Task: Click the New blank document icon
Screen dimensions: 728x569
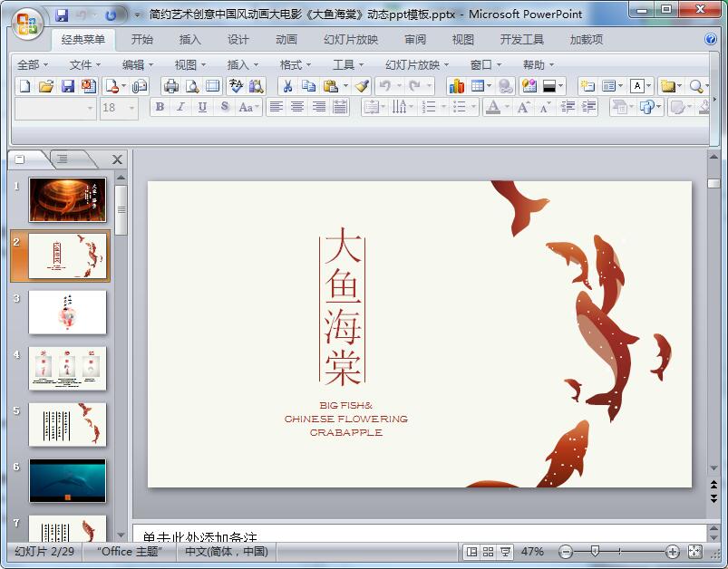Action: click(x=25, y=86)
